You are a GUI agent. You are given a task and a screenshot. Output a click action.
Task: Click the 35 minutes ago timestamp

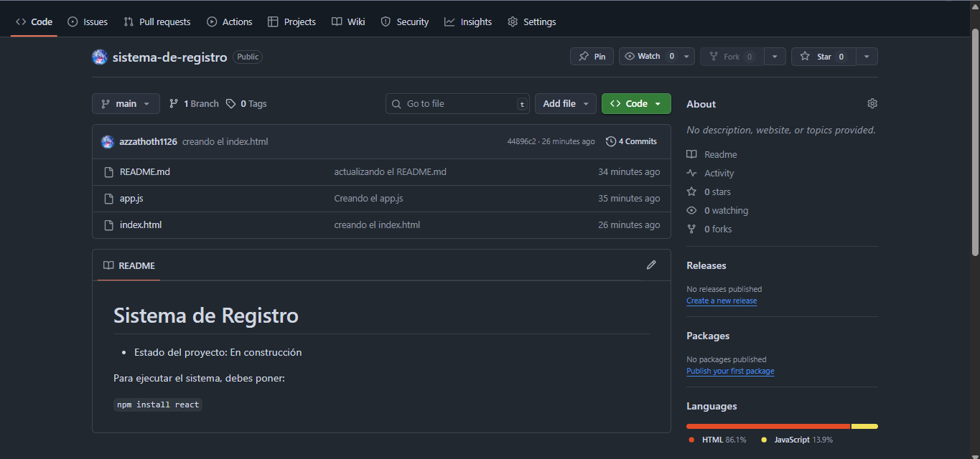click(629, 199)
